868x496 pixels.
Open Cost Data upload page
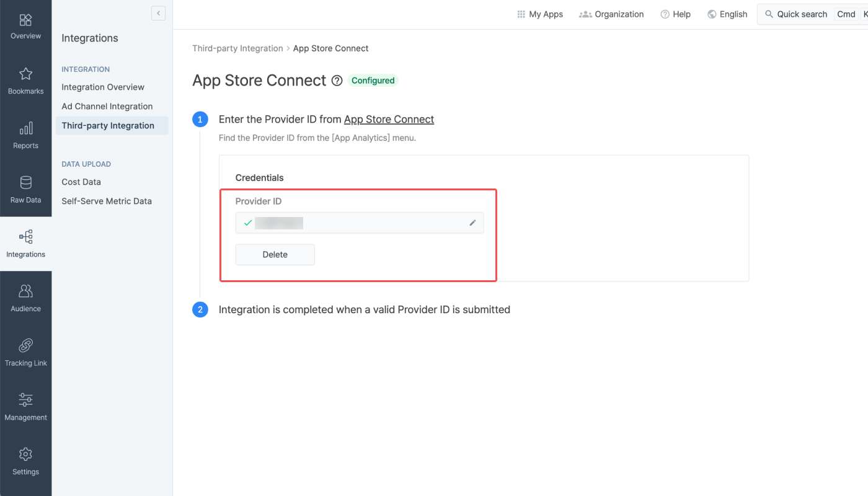pos(81,182)
